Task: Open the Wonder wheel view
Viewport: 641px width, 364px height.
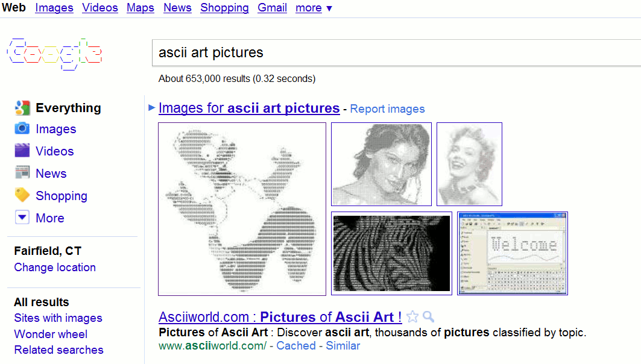Action: coord(51,334)
